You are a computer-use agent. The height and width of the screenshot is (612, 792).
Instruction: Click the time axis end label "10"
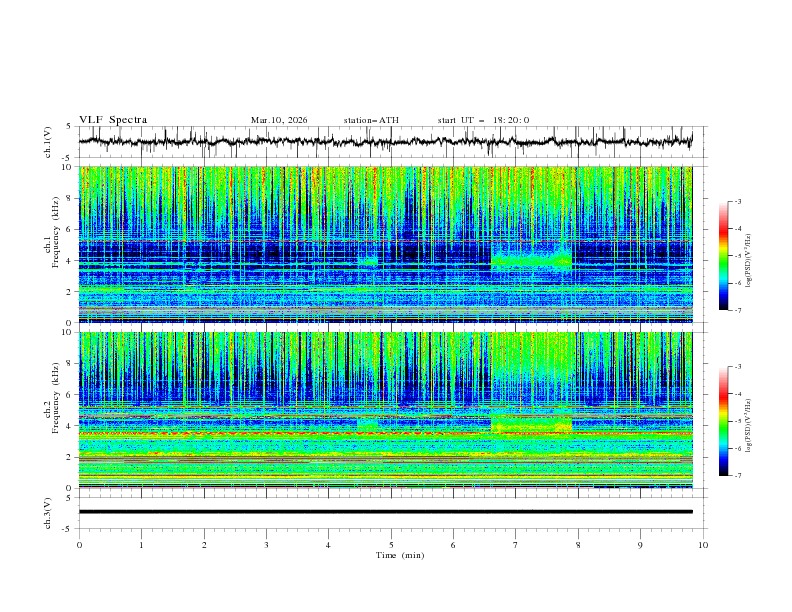pyautogui.click(x=703, y=545)
